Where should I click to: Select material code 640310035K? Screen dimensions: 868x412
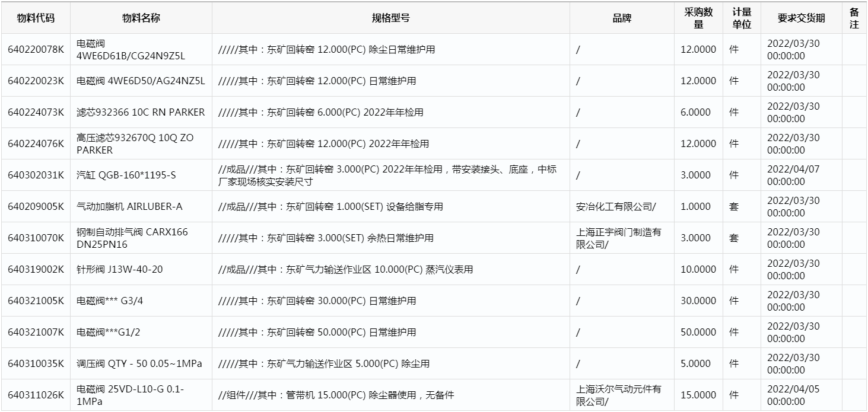(x=36, y=364)
